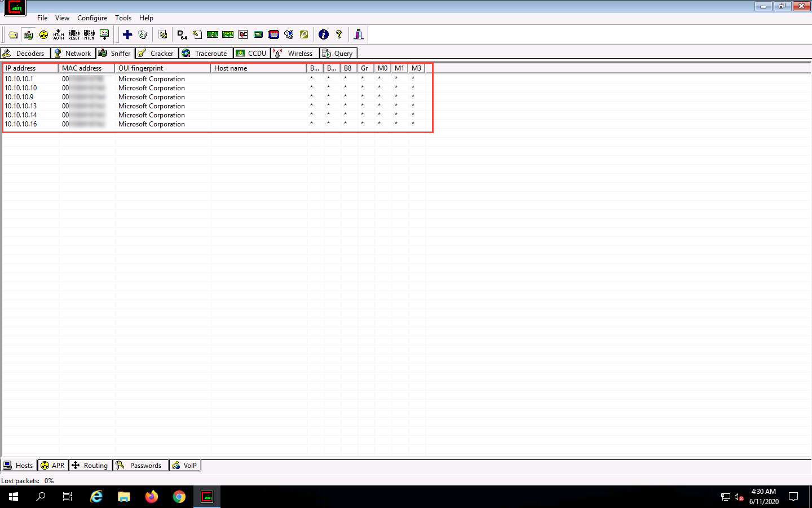Open the Routing bottom tab

[90, 465]
